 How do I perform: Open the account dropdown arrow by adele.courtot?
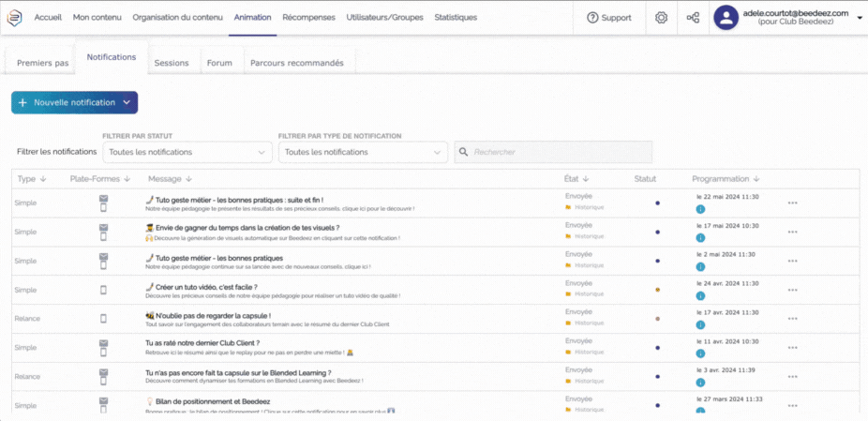coord(859,18)
